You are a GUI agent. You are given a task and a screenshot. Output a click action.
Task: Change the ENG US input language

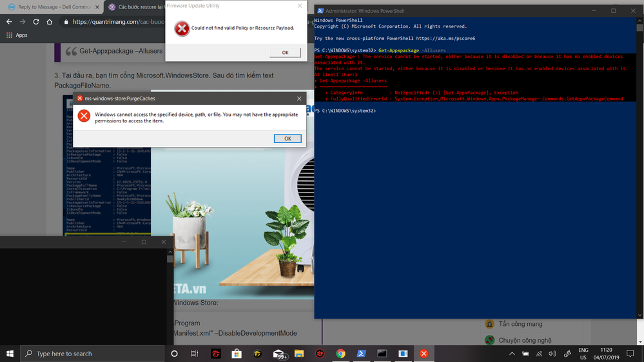click(583, 354)
